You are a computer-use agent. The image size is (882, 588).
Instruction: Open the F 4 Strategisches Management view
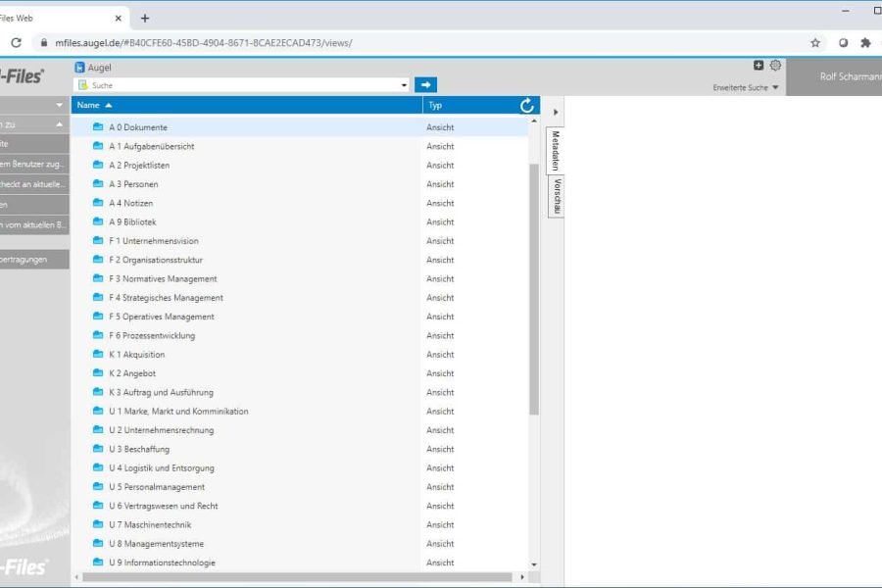click(x=166, y=298)
